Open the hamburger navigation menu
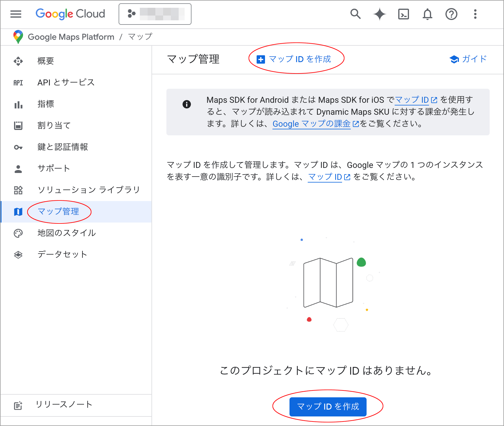The height and width of the screenshot is (426, 504). [x=16, y=14]
